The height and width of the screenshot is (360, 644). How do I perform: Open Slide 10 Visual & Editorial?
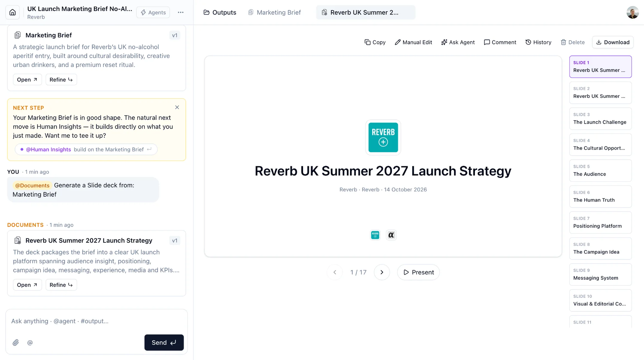click(x=600, y=300)
